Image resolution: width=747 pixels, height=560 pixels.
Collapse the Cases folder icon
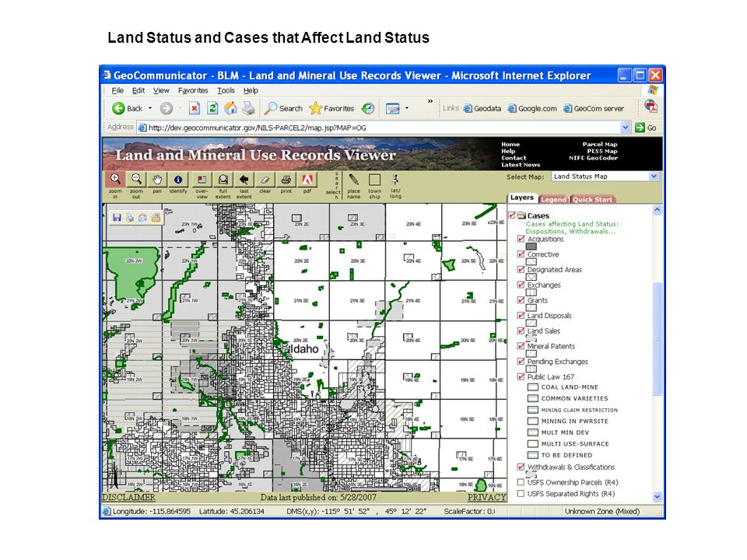[x=521, y=215]
